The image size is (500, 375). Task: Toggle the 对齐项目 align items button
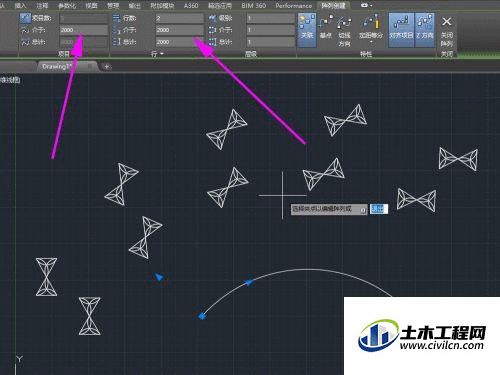tap(401, 30)
